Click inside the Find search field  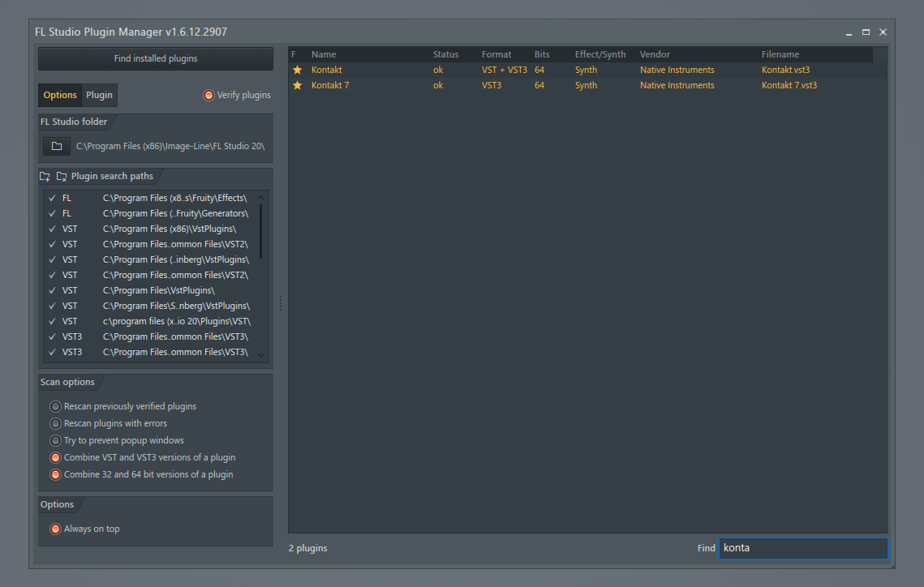click(802, 548)
